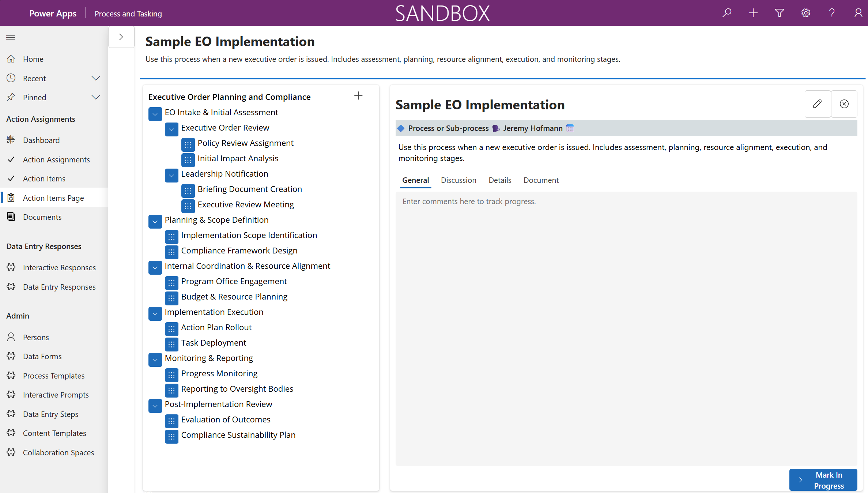This screenshot has height=493, width=868.
Task: Open the settings gear in top bar
Action: coord(806,13)
